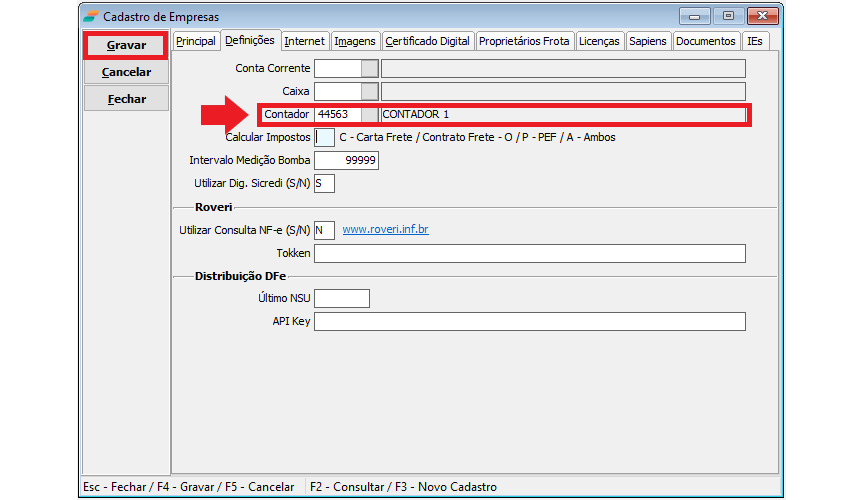Click the Tokken input field

530,253
